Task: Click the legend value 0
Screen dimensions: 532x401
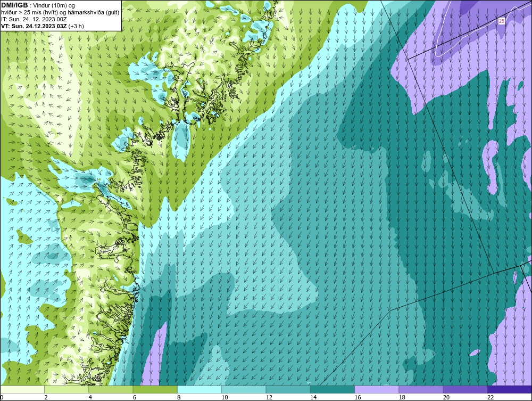Action: pos(2,397)
